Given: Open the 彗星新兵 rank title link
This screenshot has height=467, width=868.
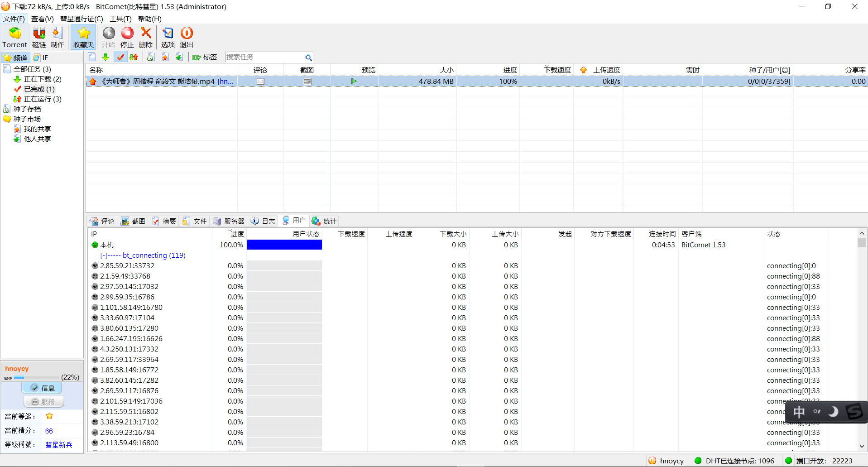Looking at the screenshot, I should [59, 445].
